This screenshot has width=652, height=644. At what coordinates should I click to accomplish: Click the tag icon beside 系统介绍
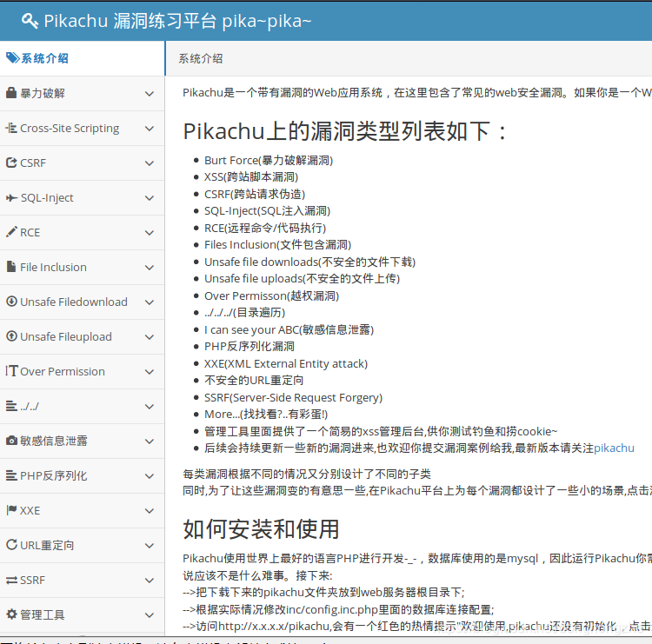point(12,57)
